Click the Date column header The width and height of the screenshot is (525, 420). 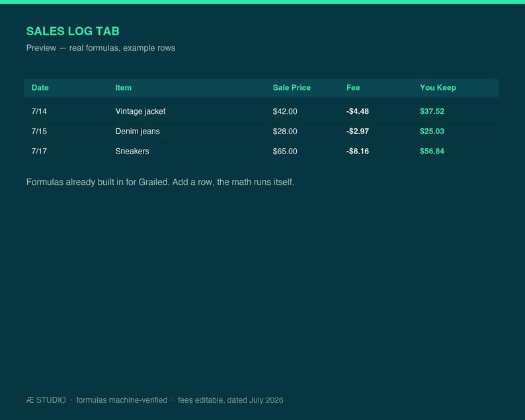[40, 88]
